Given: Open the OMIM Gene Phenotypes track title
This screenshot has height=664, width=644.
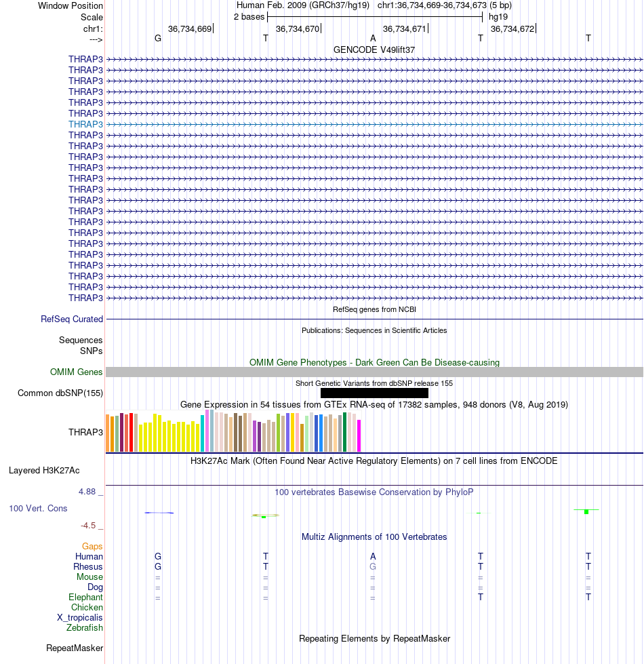Looking at the screenshot, I should [x=374, y=362].
